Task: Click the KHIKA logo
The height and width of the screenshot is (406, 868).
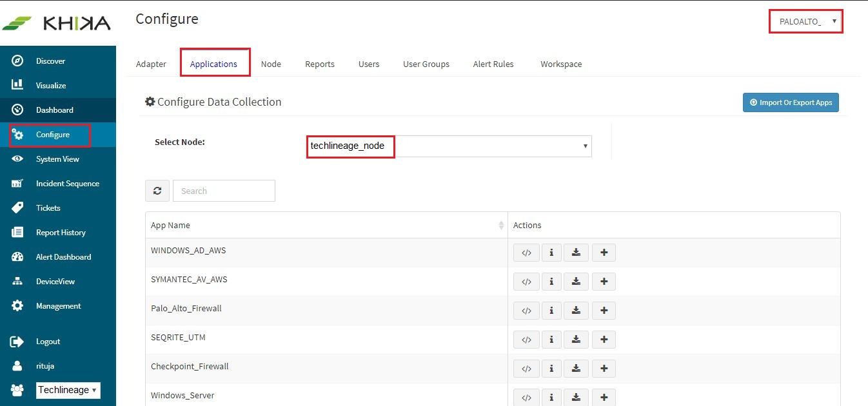Action: [x=56, y=24]
